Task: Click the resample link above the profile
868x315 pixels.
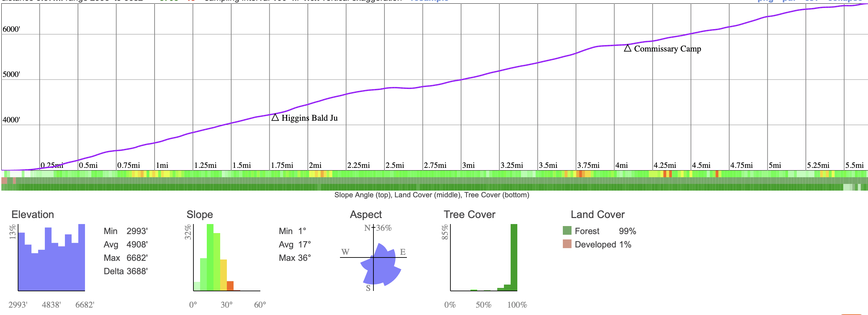Action: click(429, 1)
